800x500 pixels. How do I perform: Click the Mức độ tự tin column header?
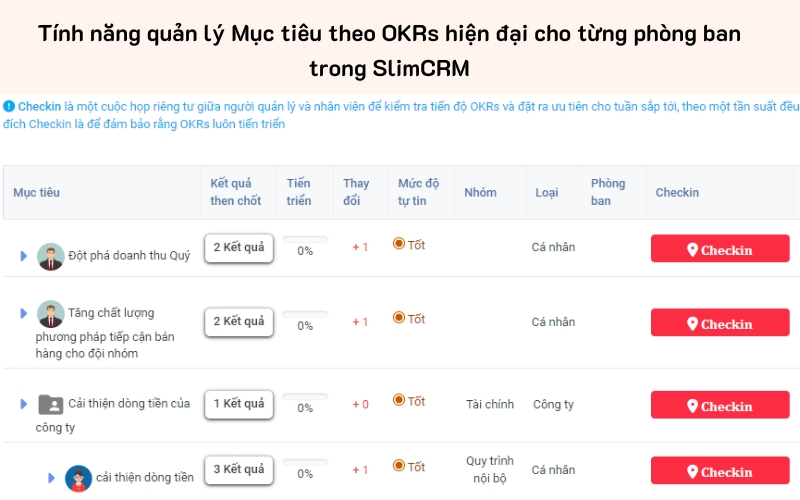tap(418, 192)
